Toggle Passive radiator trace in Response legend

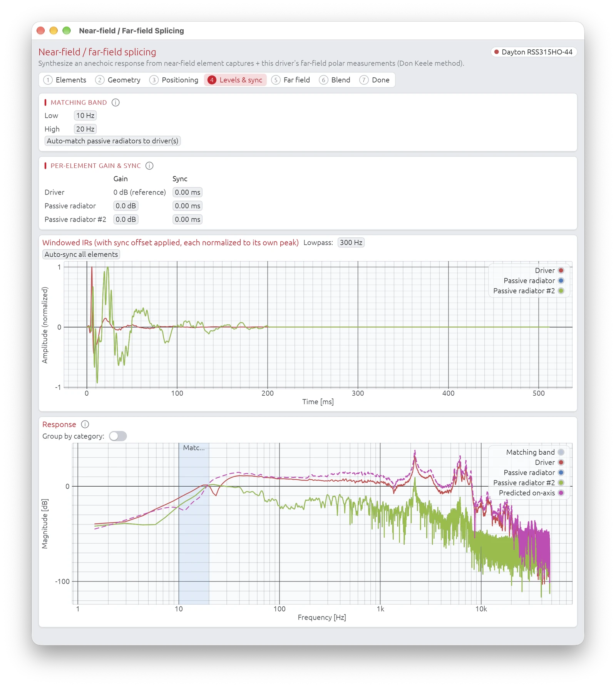point(534,472)
